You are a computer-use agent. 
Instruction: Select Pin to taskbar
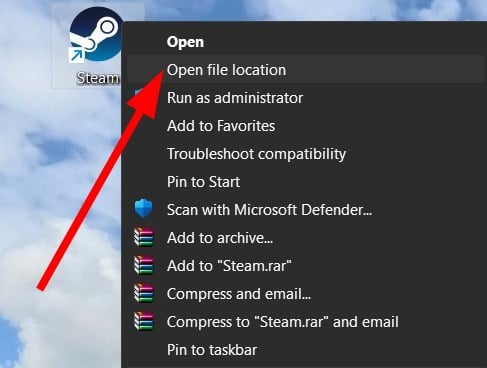click(x=305, y=350)
